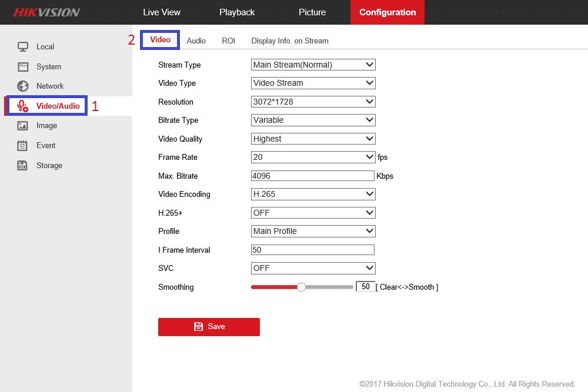Open the Storage settings section

click(x=49, y=165)
